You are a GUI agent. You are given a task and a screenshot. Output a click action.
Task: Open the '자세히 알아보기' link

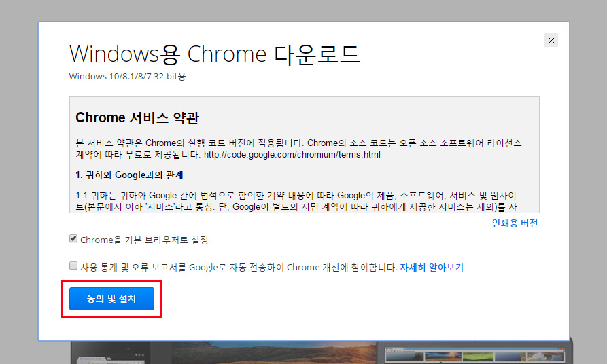point(432,268)
